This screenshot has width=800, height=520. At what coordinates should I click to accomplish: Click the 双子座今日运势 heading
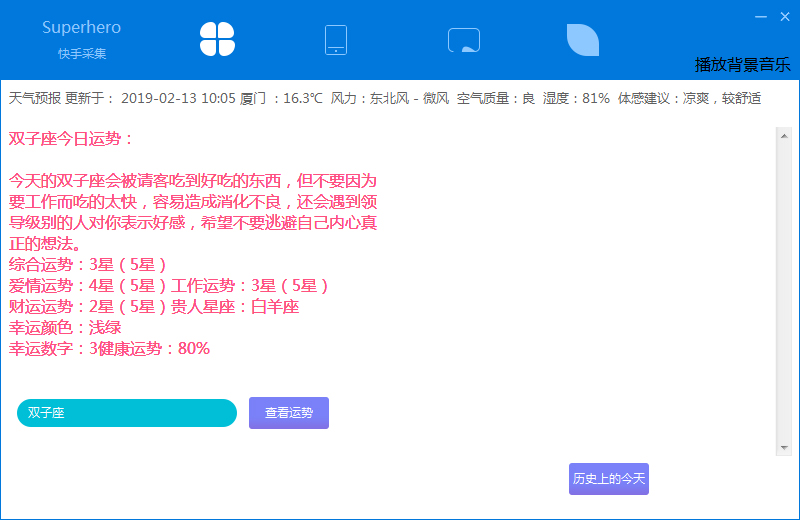(x=71, y=138)
